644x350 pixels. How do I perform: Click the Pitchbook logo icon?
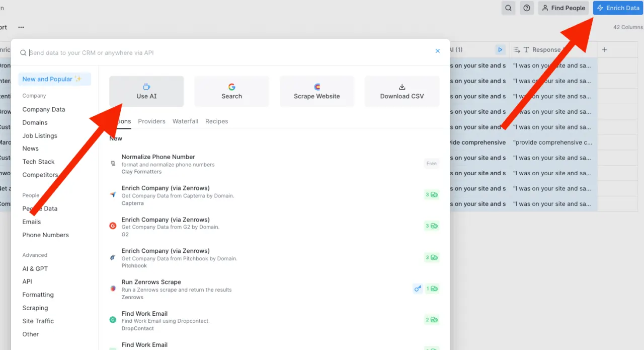coord(113,257)
